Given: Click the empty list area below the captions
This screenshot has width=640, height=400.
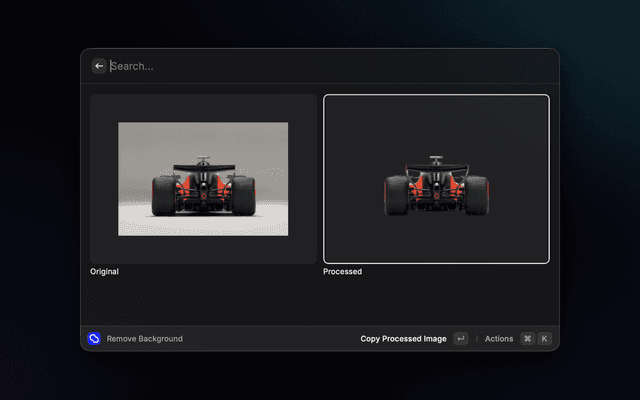Looking at the screenshot, I should tap(320, 300).
